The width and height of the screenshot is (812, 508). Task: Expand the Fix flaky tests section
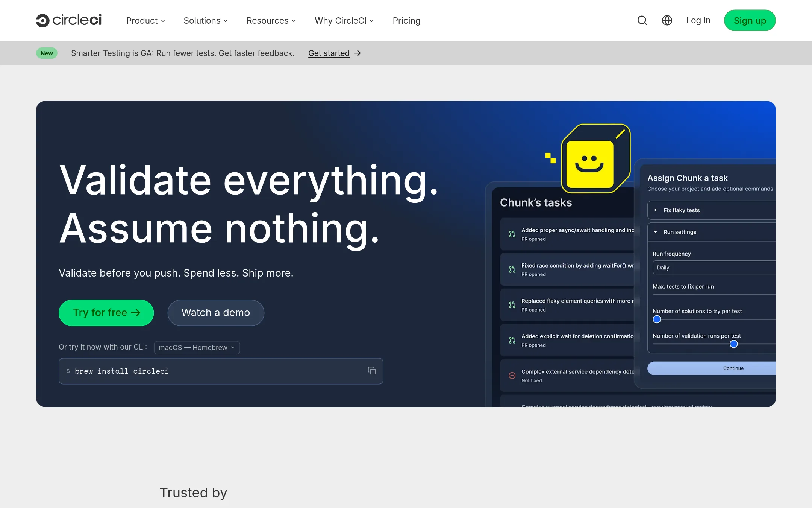[x=712, y=210]
